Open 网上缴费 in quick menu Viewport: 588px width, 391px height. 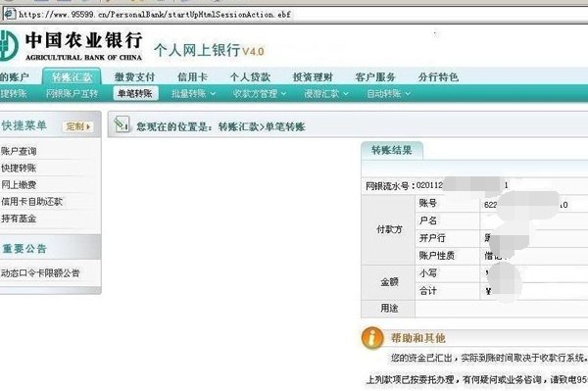(x=19, y=185)
